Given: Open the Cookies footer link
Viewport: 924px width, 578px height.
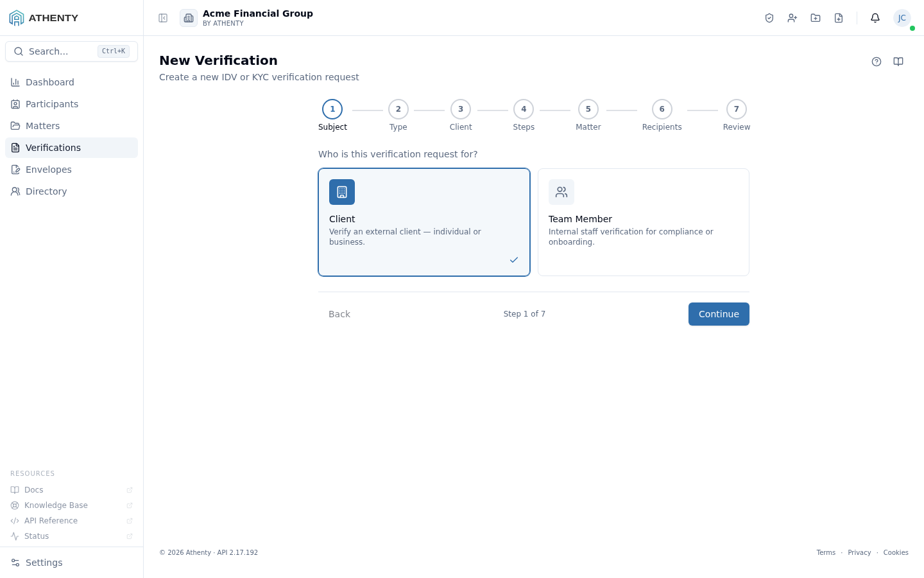Looking at the screenshot, I should click(896, 552).
